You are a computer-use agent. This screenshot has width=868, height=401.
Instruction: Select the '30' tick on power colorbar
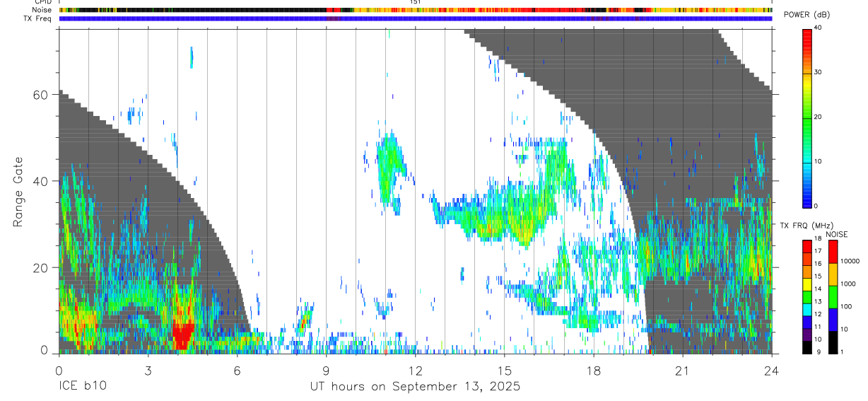818,73
